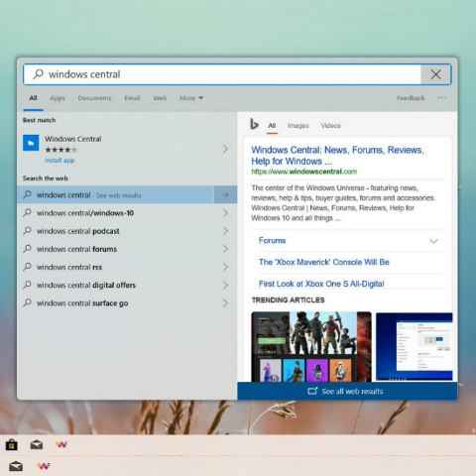Open the Mail icon in top taskbar row
Viewport: 476px width, 476px height.
tap(37, 445)
